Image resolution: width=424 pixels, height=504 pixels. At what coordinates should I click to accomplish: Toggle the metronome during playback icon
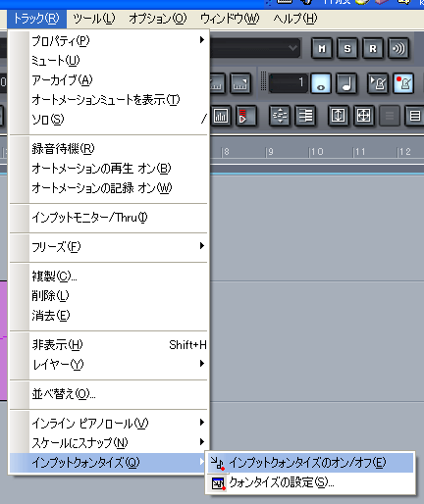tap(378, 83)
